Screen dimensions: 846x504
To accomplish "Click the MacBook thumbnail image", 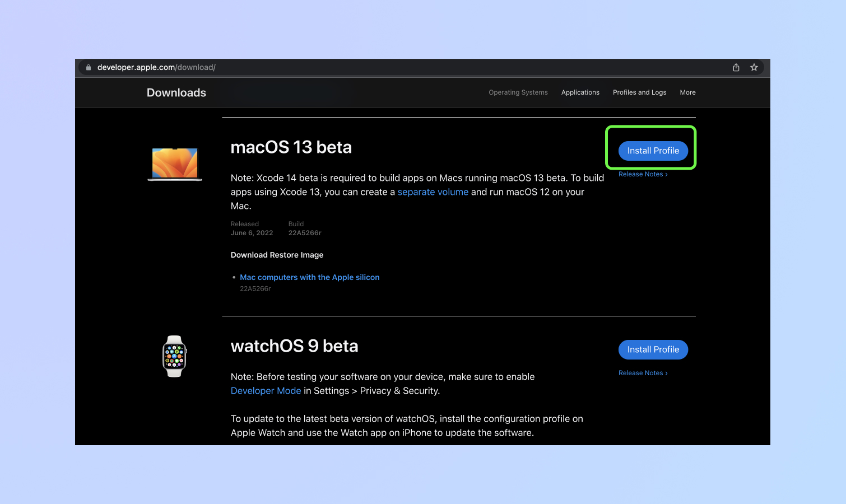I will 175,164.
